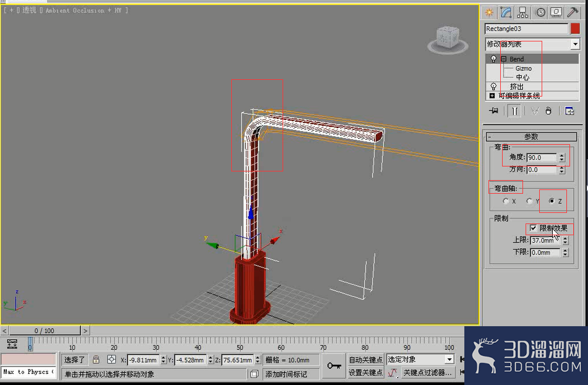Select the Gizmo sub-object of Bend
588x385 pixels.
click(x=524, y=68)
